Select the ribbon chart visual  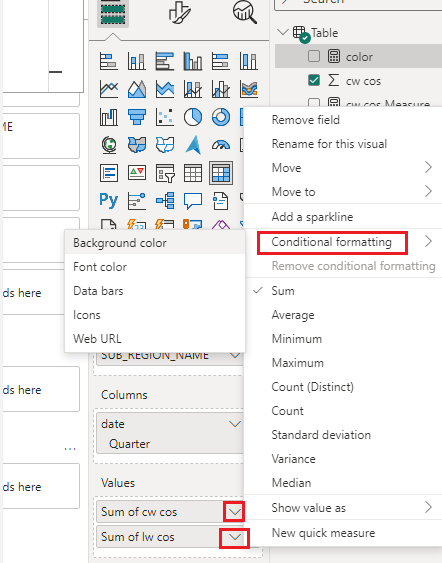[249, 89]
